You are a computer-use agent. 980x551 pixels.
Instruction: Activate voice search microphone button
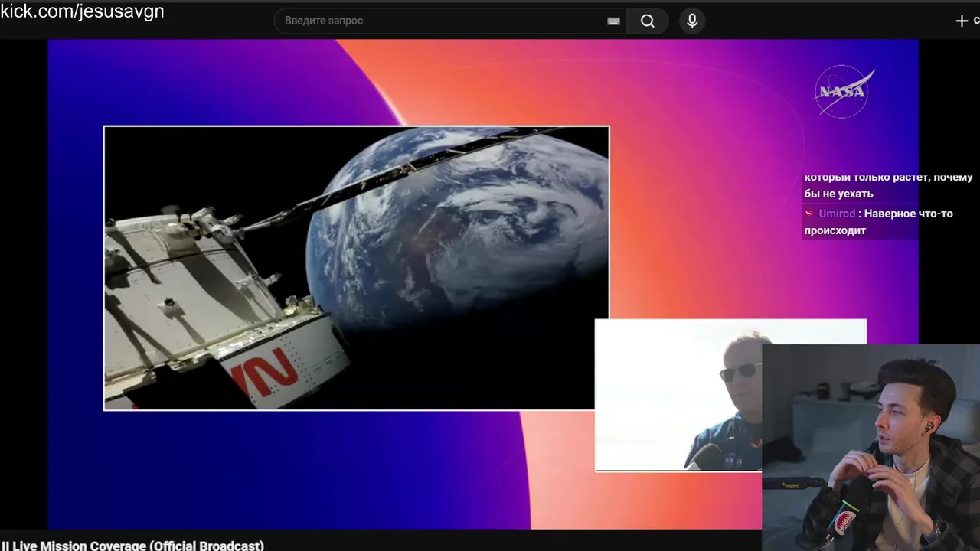point(692,21)
